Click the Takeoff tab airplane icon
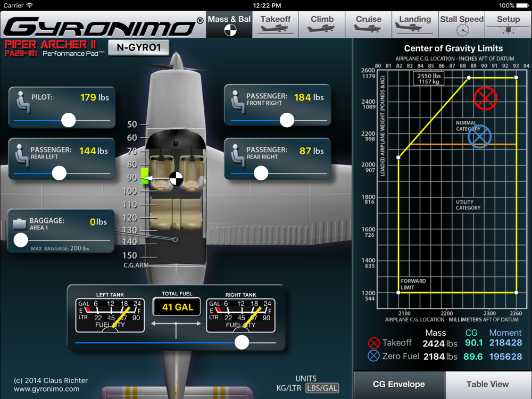Image resolution: width=532 pixels, height=399 pixels. click(x=275, y=29)
